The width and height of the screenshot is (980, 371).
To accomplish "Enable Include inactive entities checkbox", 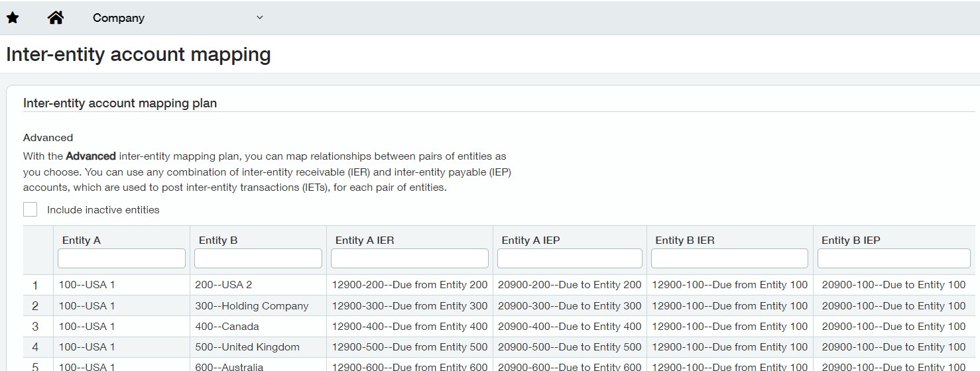I will tap(31, 209).
